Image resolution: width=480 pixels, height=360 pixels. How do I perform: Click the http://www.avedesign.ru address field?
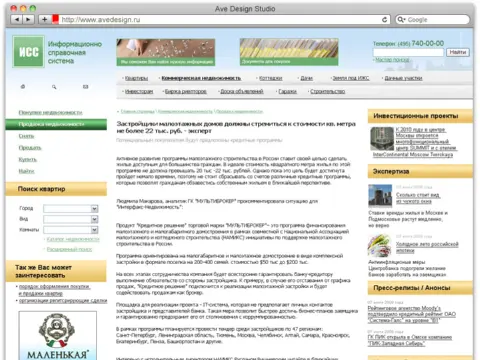(220, 20)
